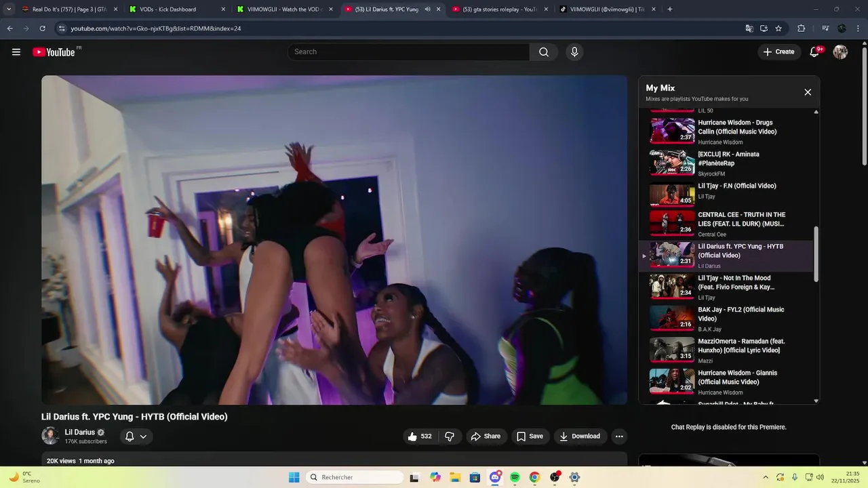Mute the Lil Darius tab audio icon
This screenshot has width=868, height=488.
pos(427,9)
